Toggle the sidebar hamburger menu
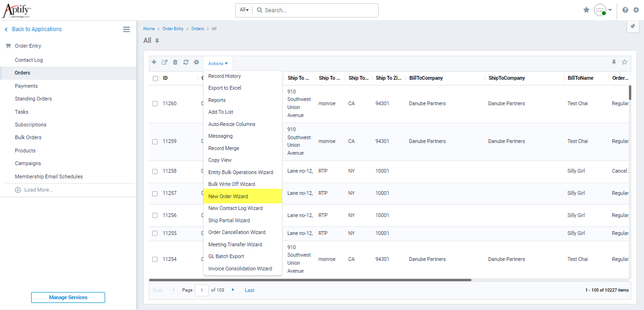 click(x=126, y=29)
